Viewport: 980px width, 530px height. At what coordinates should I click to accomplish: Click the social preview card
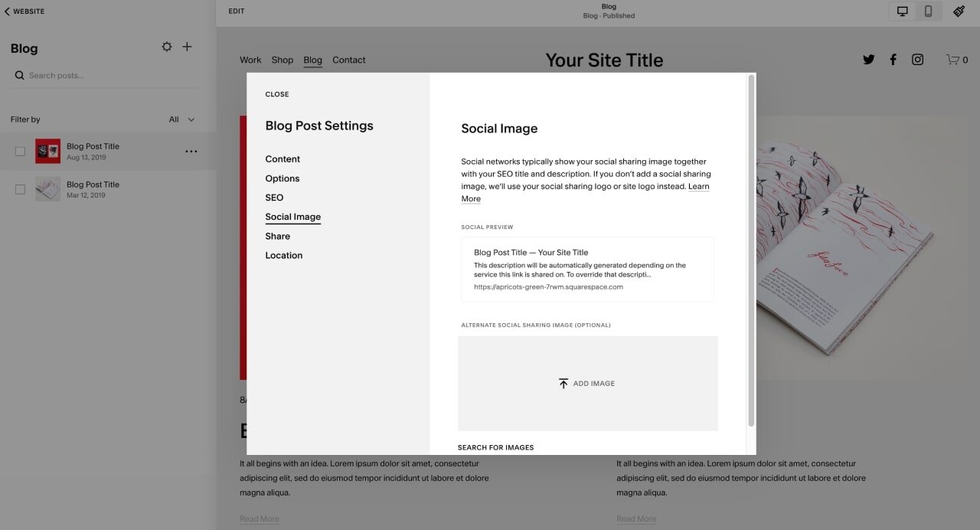coord(588,270)
